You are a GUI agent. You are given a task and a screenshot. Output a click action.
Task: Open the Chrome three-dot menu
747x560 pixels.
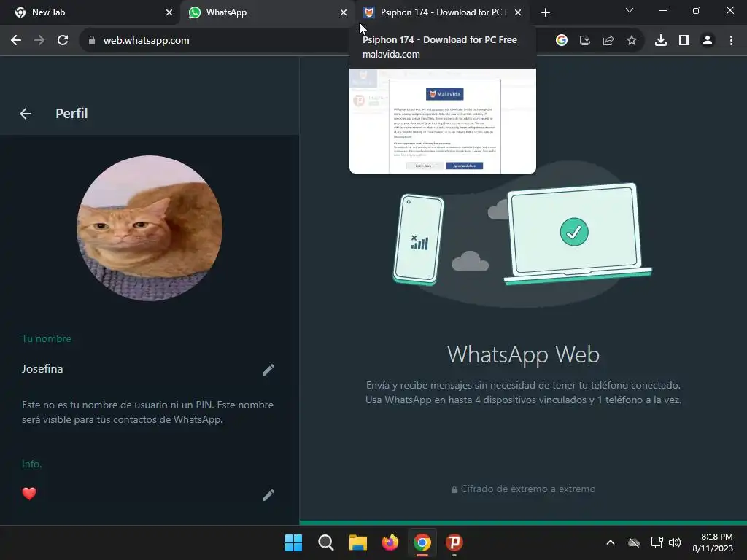(x=731, y=41)
